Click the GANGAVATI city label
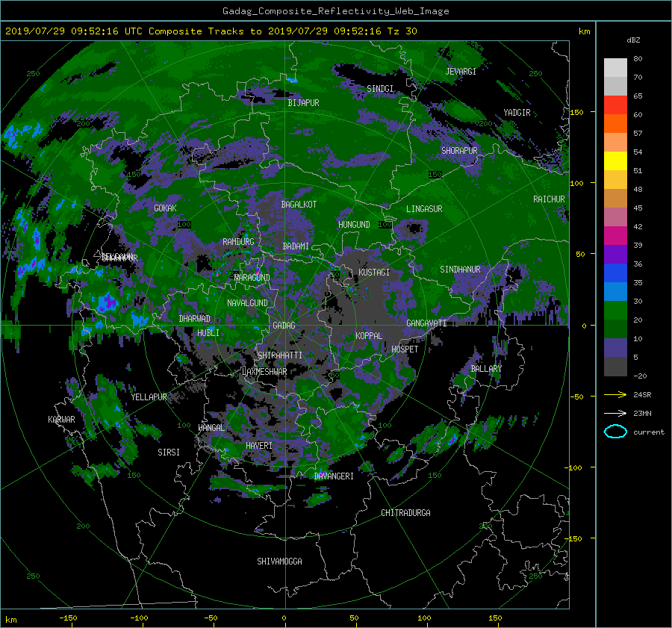This screenshot has height=628, width=672. pos(426,323)
